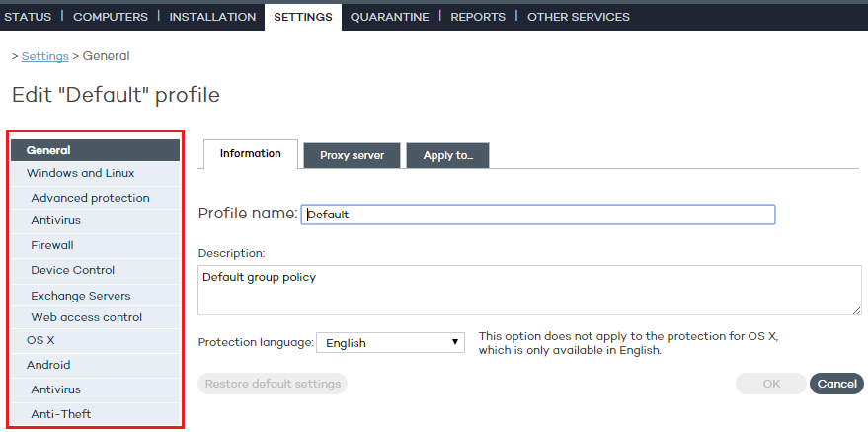Select Advanced protection in sidebar

[90, 198]
